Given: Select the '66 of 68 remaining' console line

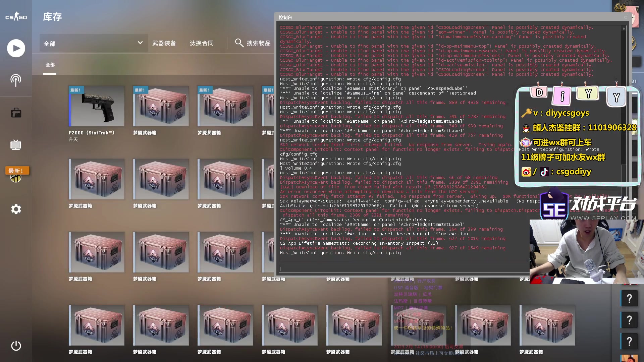Looking at the screenshot, I should (x=389, y=178).
